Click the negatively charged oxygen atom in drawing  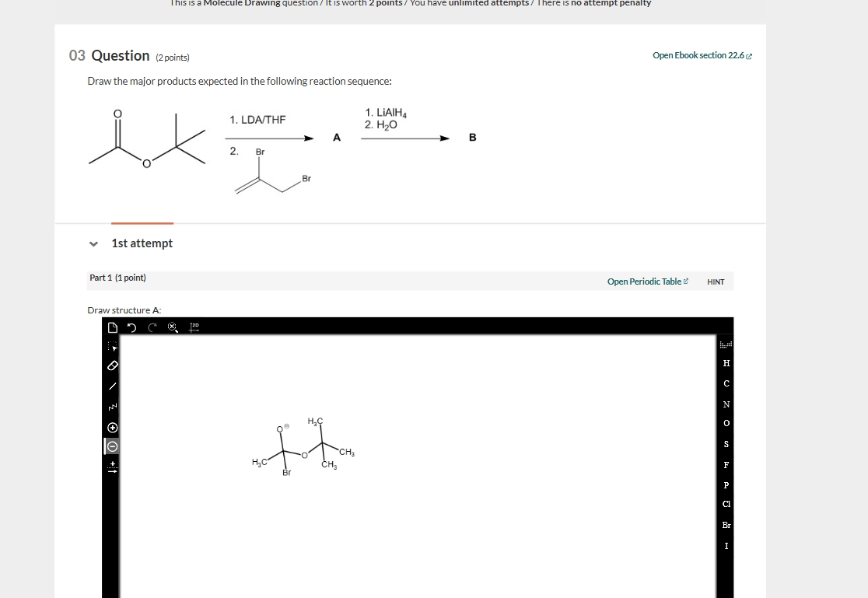(282, 429)
